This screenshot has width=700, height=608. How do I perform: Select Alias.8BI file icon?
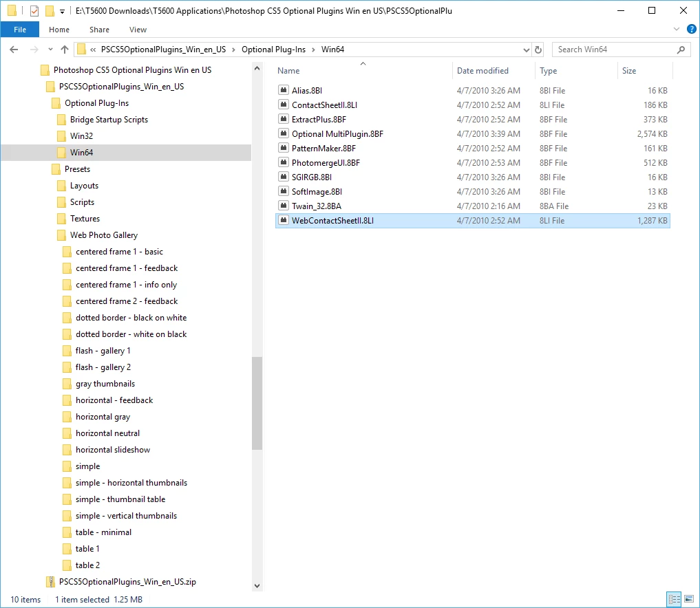283,90
